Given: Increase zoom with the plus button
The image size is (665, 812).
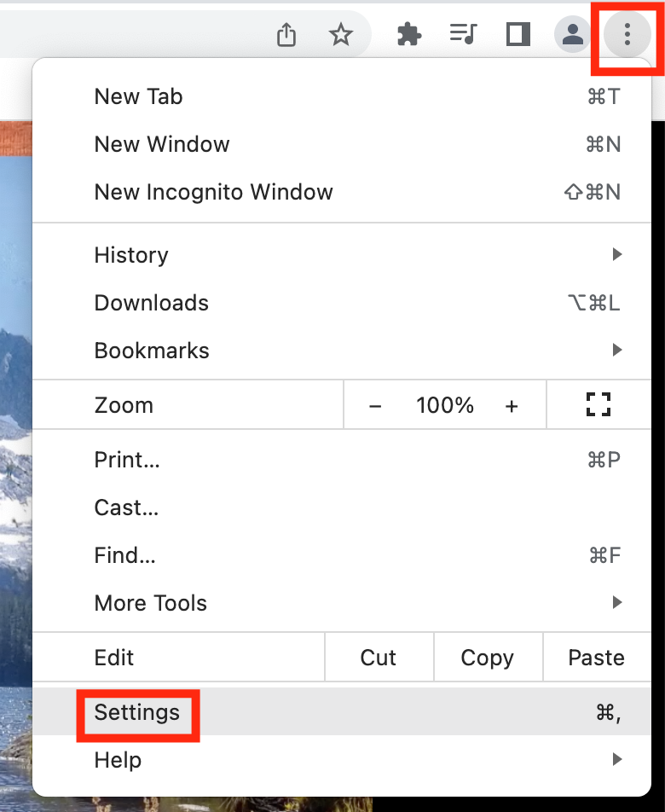Looking at the screenshot, I should click(512, 406).
